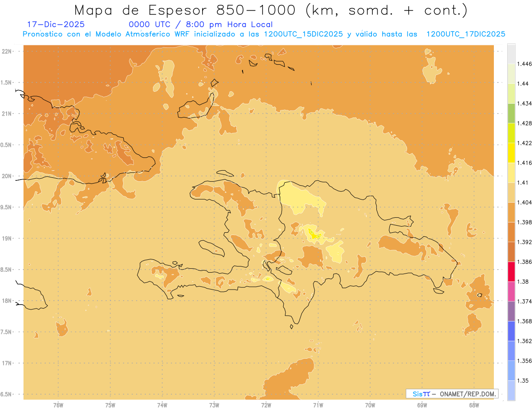Click the 'ONAMET/REP.DOM.' credit label
This screenshot has width=532, height=411.
(467, 394)
